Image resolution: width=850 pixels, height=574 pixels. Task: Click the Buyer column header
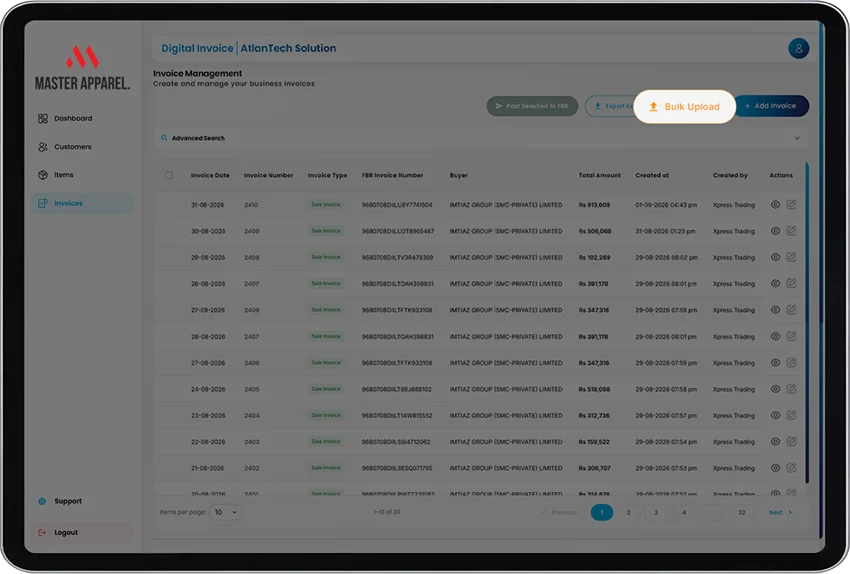click(x=459, y=176)
